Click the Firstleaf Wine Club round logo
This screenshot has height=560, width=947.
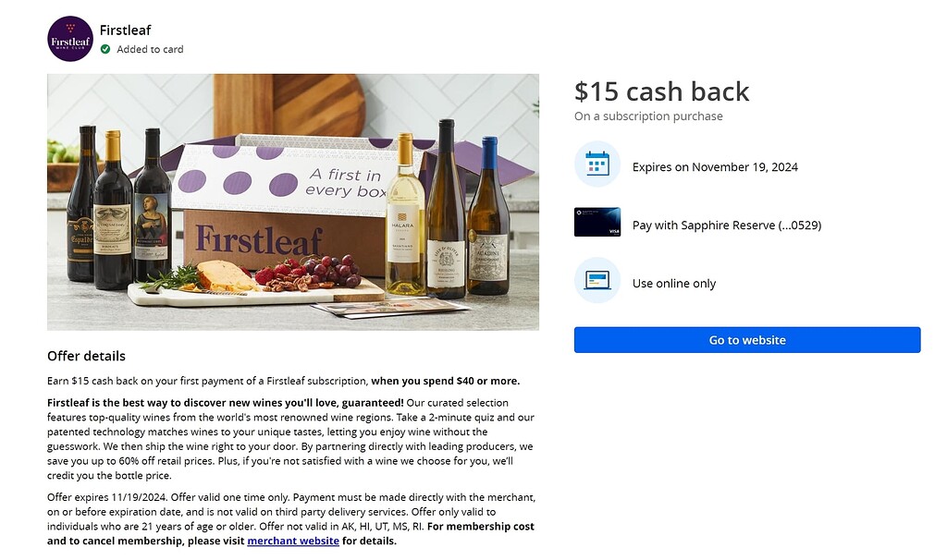[70, 39]
